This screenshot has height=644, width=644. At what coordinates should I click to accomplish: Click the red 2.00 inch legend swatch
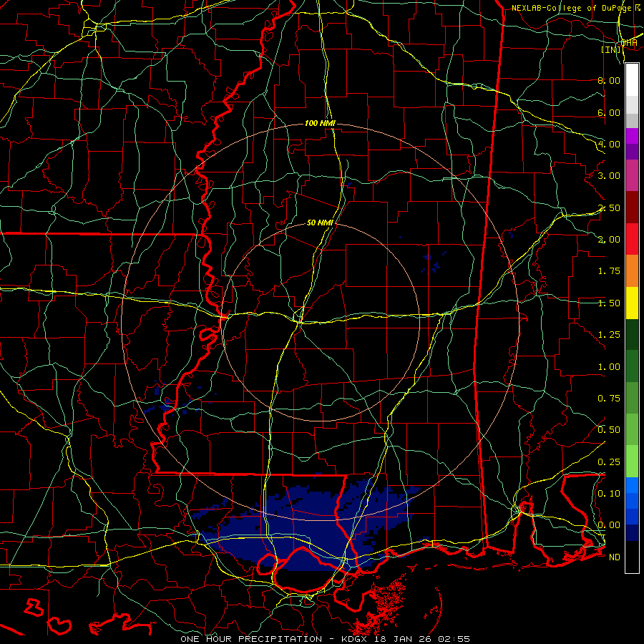[632, 239]
